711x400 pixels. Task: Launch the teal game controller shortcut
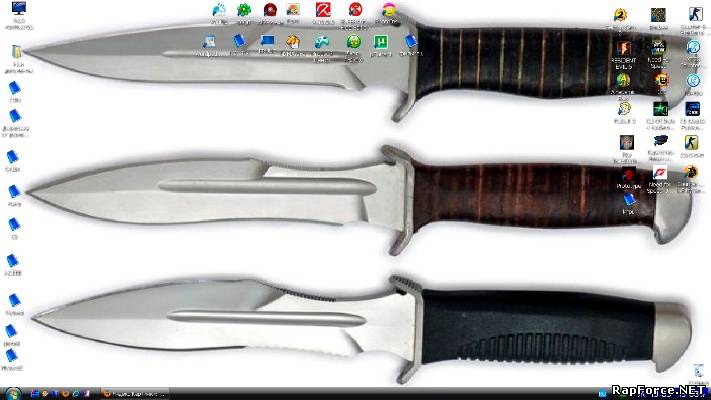tap(322, 42)
